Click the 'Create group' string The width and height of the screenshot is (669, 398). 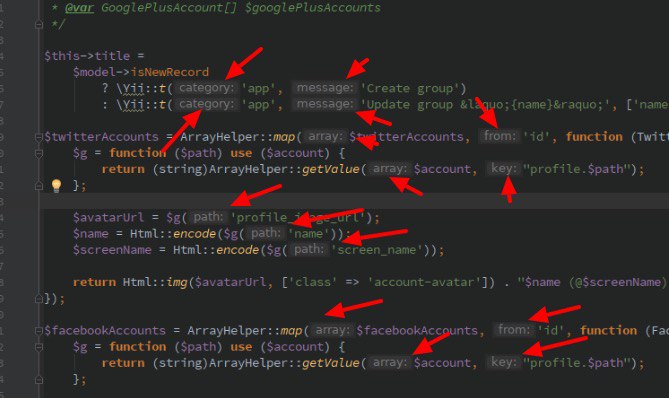pos(410,88)
